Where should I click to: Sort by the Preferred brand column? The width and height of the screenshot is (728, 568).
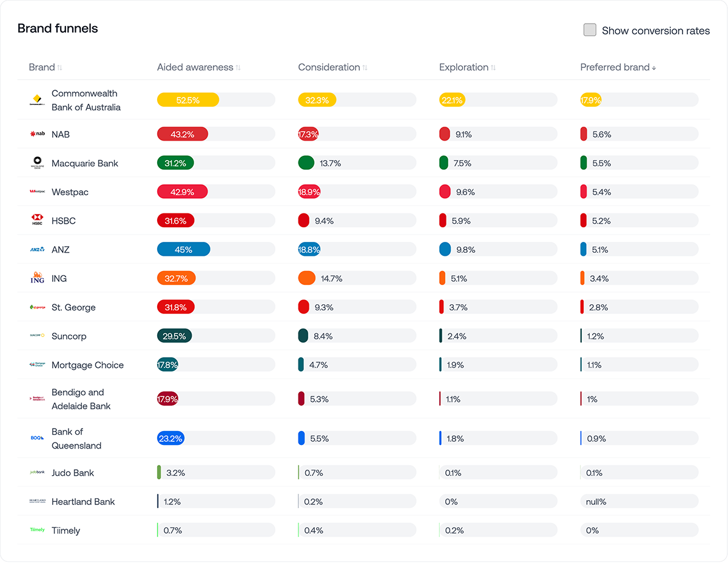(655, 67)
